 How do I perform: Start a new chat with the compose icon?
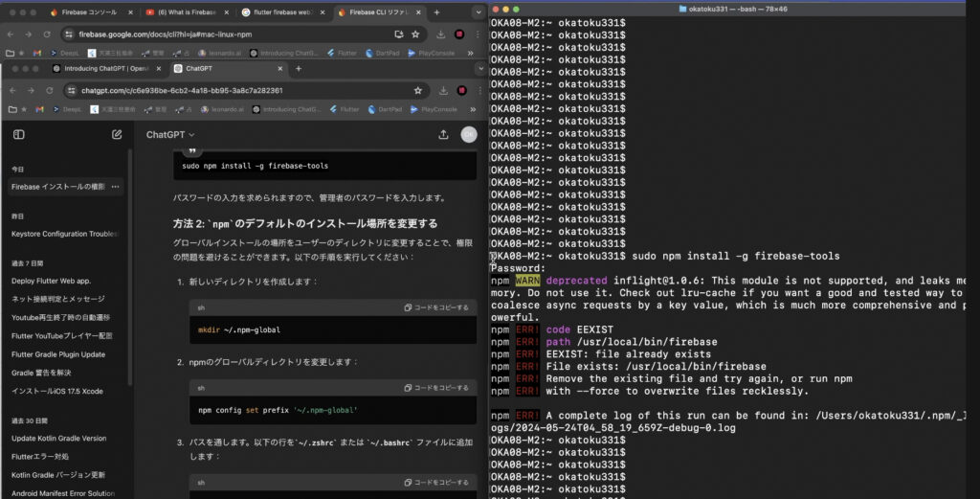pyautogui.click(x=117, y=135)
